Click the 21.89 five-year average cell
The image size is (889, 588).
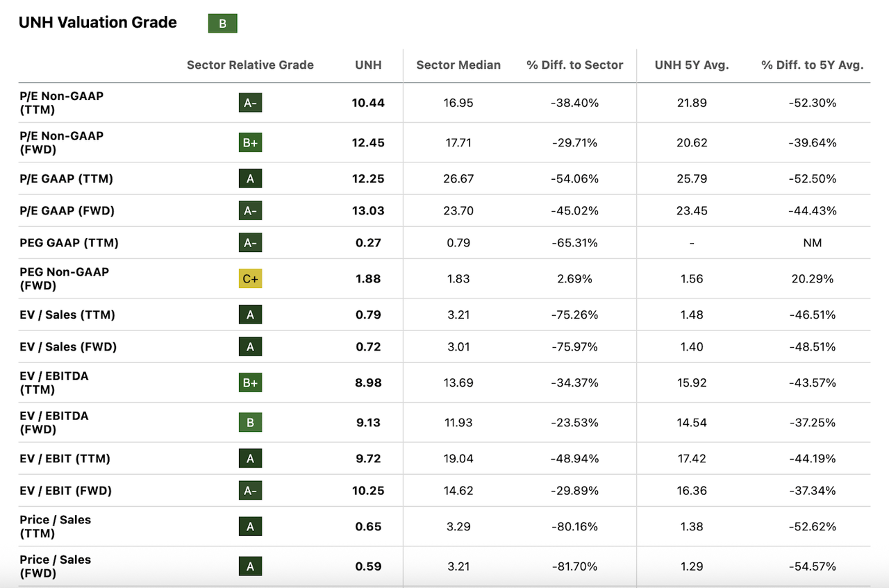coord(692,103)
